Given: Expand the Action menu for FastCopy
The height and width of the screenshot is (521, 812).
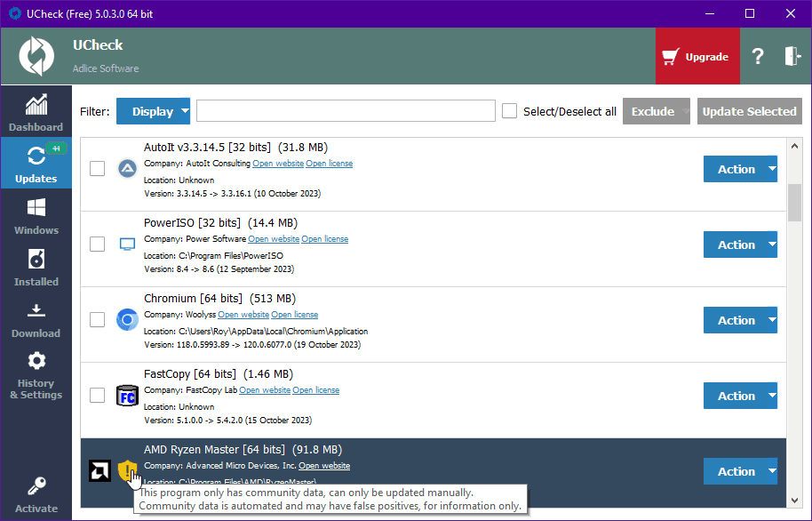Looking at the screenshot, I should 740,395.
